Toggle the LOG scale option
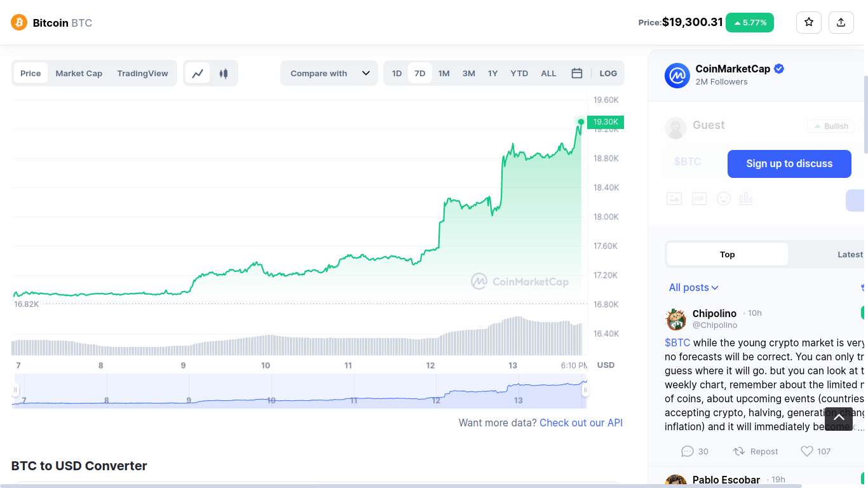This screenshot has width=868, height=488. point(608,73)
